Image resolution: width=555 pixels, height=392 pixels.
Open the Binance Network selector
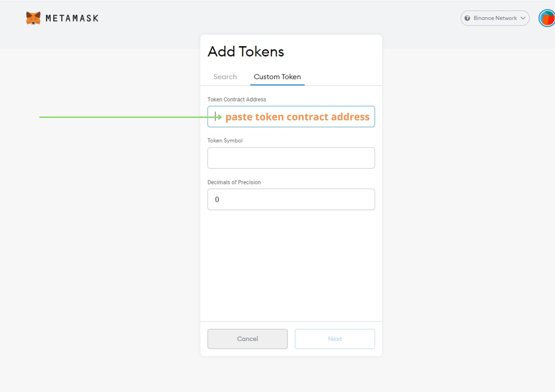[x=495, y=18]
